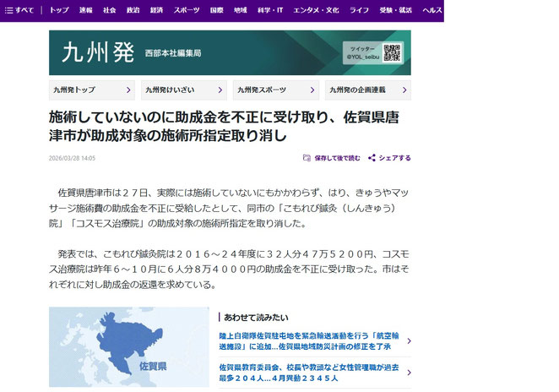Screen dimensions: 559x392
Task: Click シェアする link
Action: pyautogui.click(x=394, y=158)
